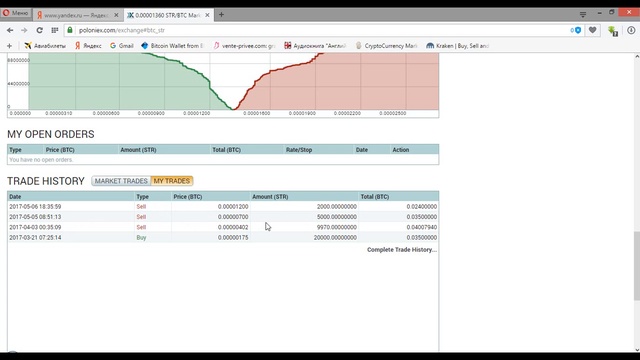Restore the Opera window size
Image resolution: width=640 pixels, height=360 pixels.
611,13
